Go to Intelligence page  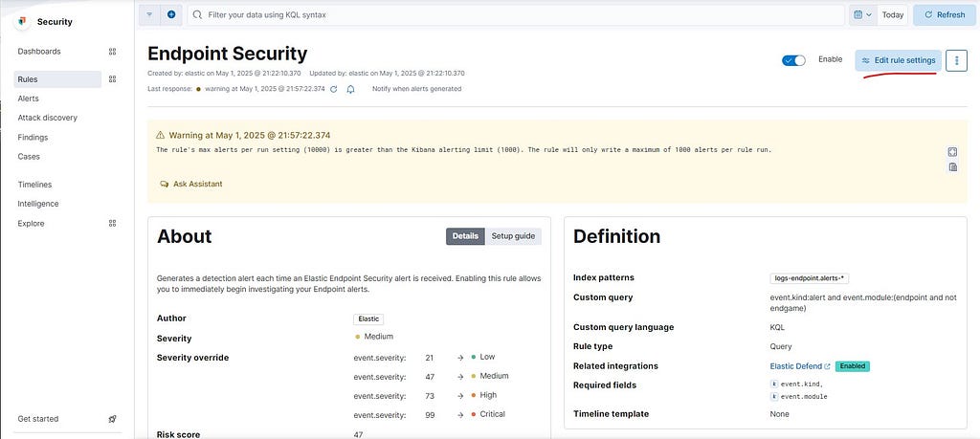point(38,204)
